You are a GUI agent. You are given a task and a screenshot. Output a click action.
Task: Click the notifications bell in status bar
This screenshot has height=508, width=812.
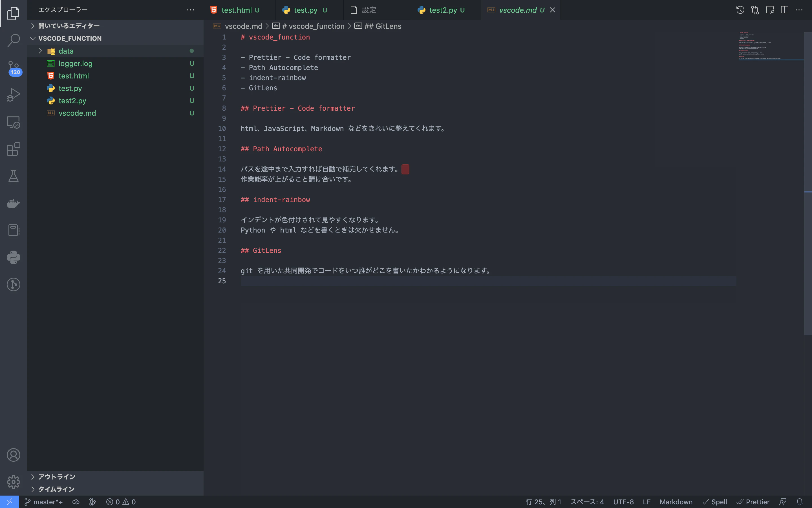pos(800,502)
